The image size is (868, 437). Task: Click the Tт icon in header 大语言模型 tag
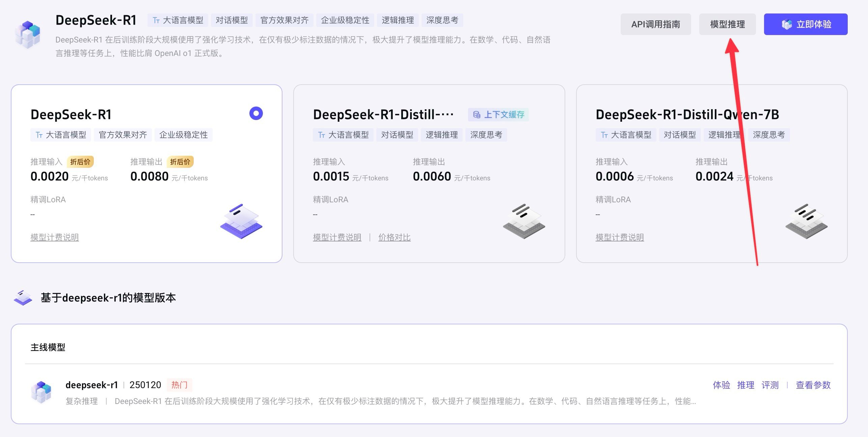pyautogui.click(x=156, y=21)
